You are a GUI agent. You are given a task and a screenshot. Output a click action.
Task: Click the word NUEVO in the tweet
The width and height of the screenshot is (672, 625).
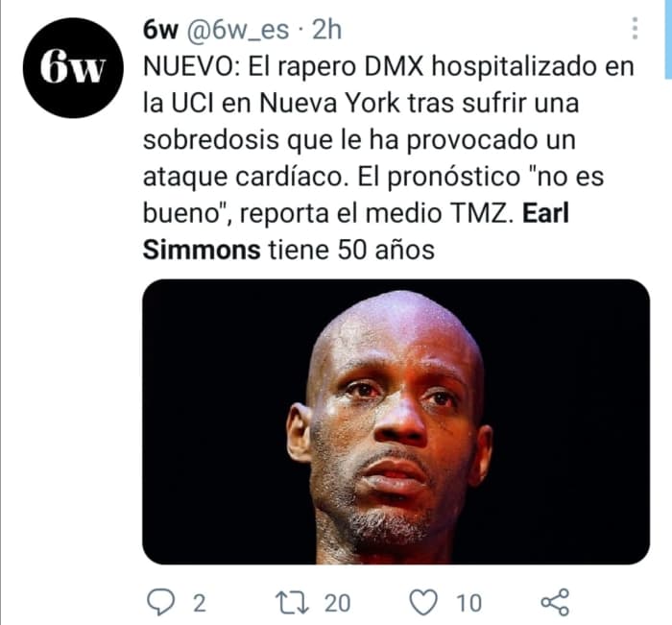point(191,67)
